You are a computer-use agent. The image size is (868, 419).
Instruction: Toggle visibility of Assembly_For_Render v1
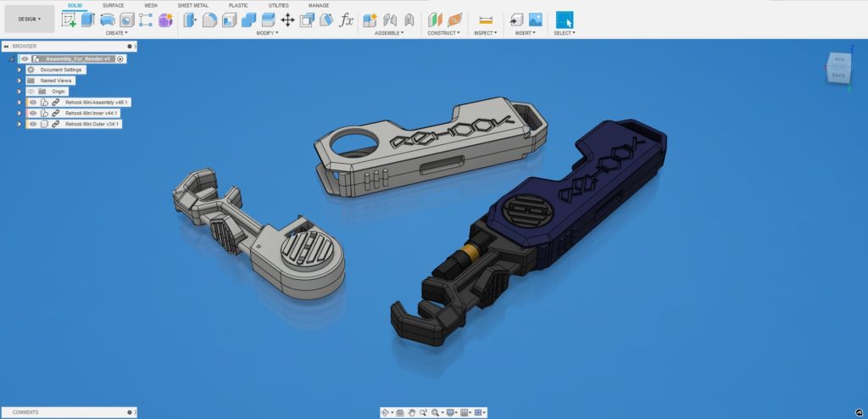click(25, 59)
